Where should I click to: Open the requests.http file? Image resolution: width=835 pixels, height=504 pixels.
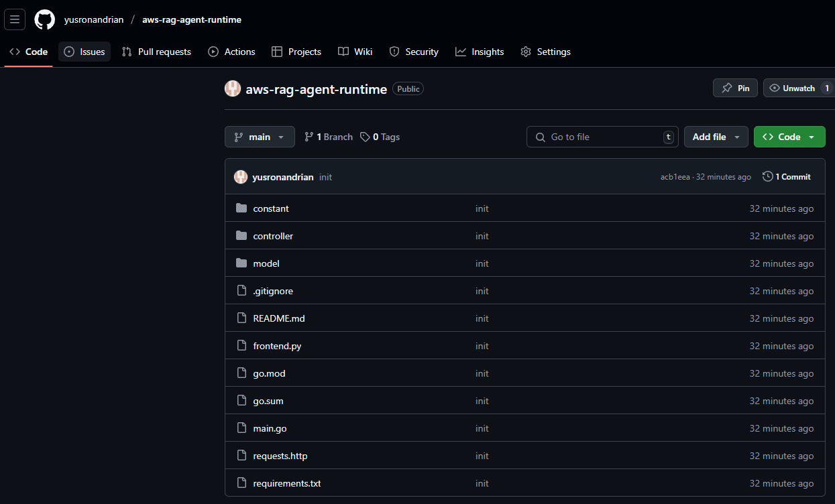pyautogui.click(x=280, y=456)
